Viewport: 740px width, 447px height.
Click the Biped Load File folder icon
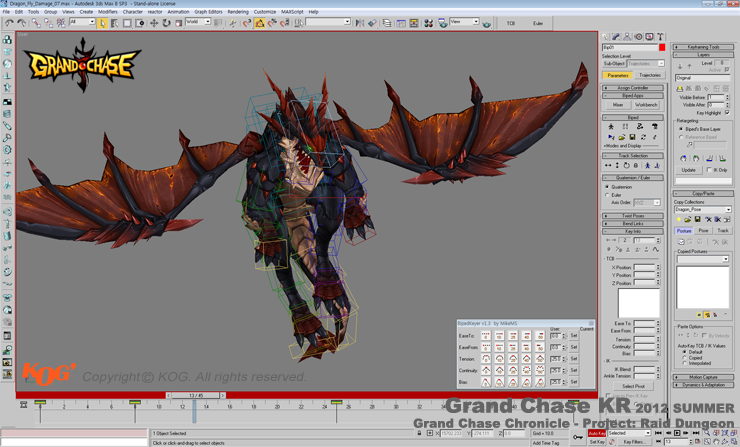[622, 137]
